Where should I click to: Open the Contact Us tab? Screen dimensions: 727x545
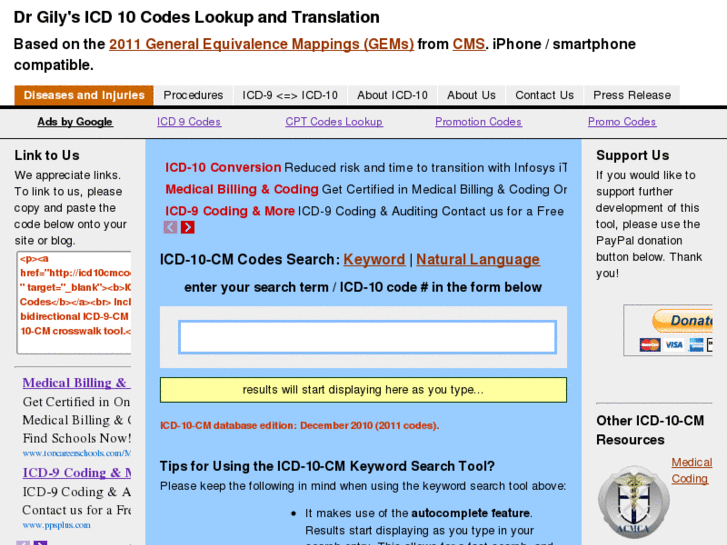[x=544, y=95]
